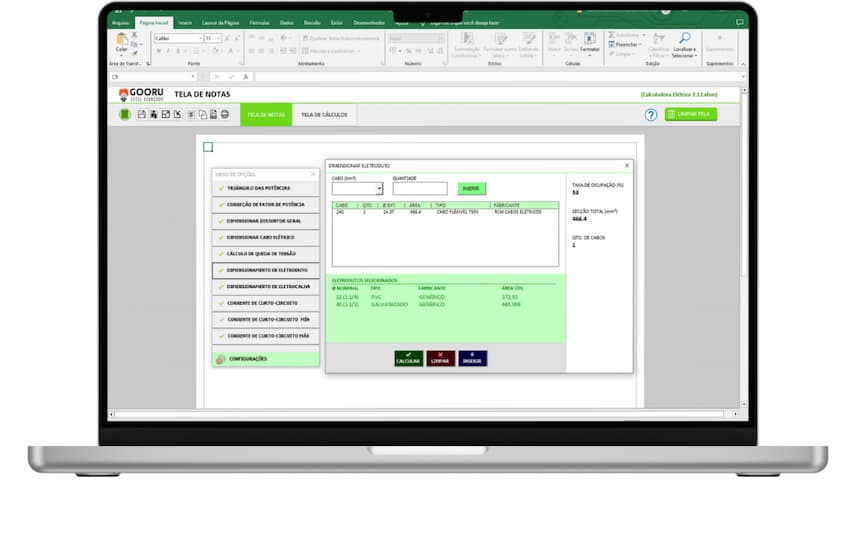Click the scissors cut icon

pyautogui.click(x=134, y=35)
